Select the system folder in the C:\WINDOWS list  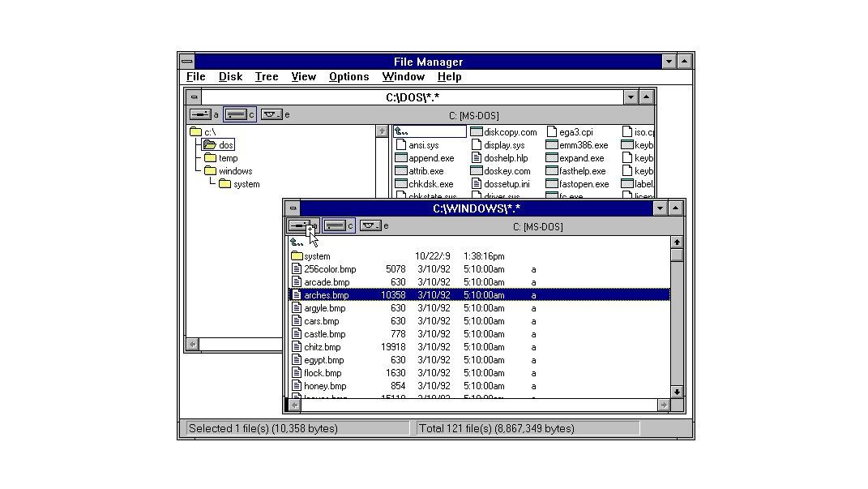(x=310, y=256)
